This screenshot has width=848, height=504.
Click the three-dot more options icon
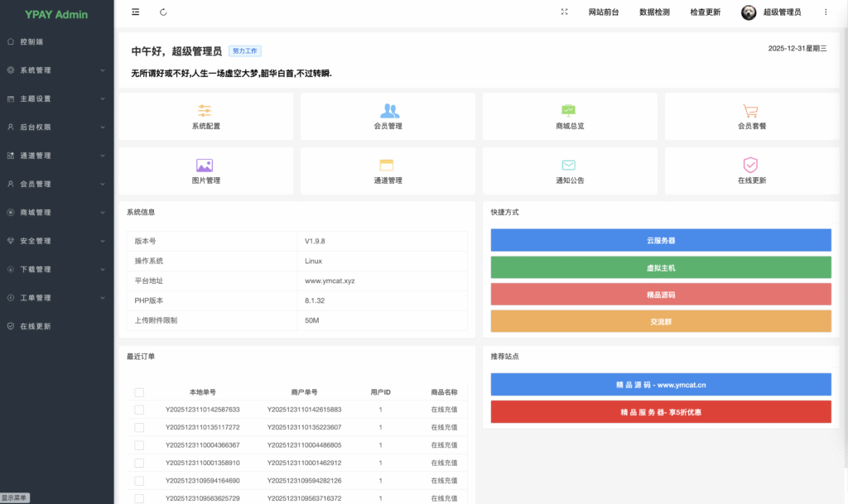coord(826,12)
